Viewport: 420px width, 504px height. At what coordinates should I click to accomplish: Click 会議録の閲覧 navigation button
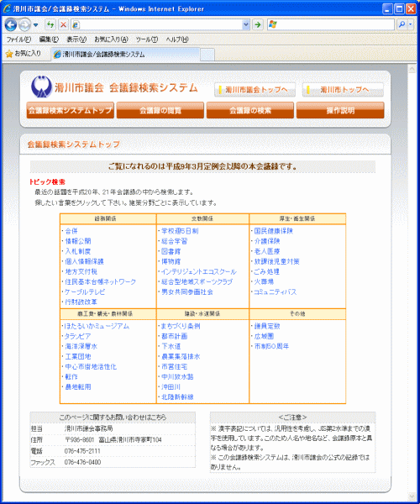[x=160, y=110]
